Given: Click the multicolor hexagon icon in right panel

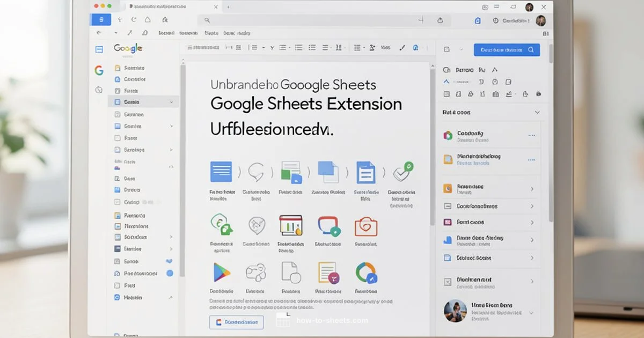Looking at the screenshot, I should click(x=448, y=136).
